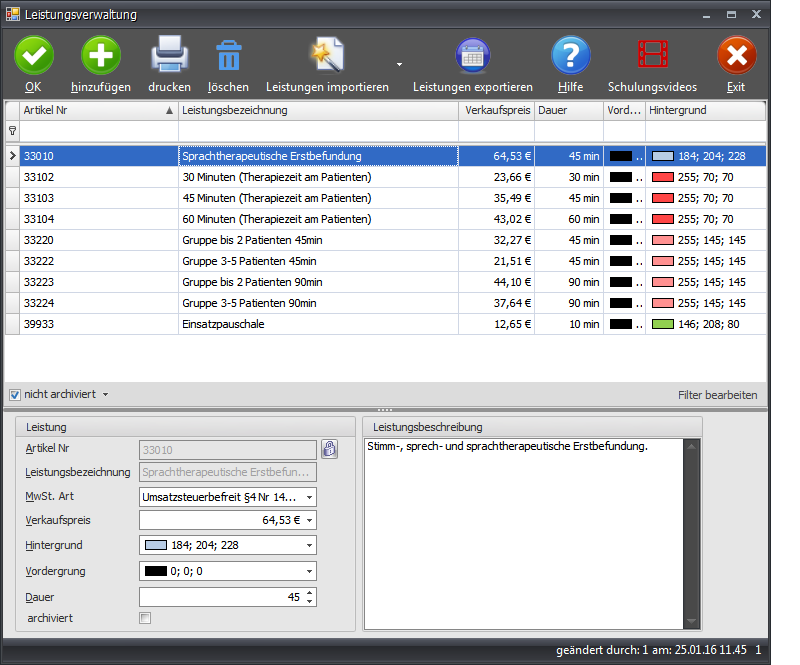The width and height of the screenshot is (800, 665).
Task: Open the Hilfe question mark icon
Action: (570, 56)
